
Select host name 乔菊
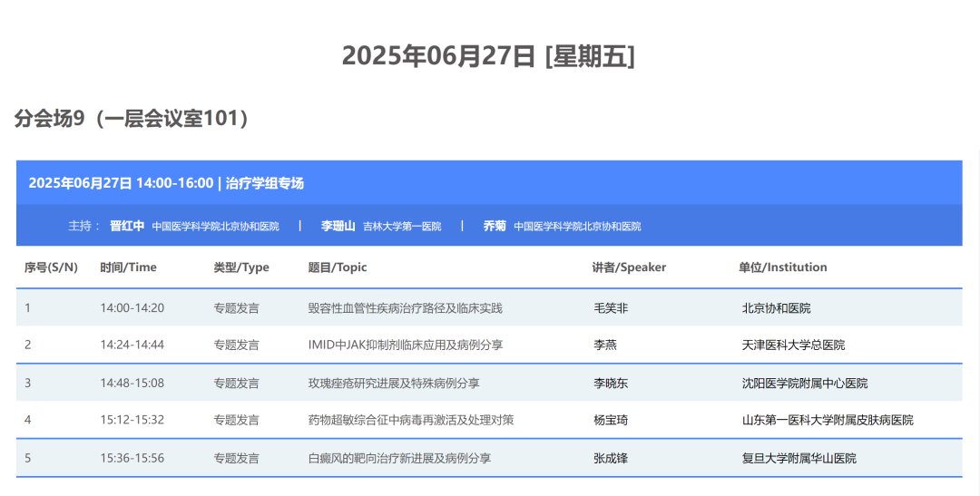point(495,226)
